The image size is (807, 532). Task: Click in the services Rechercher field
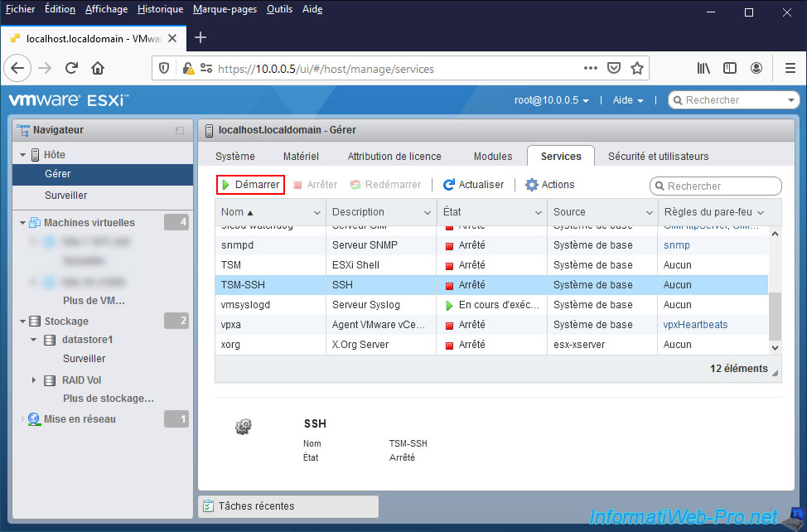pyautogui.click(x=715, y=186)
